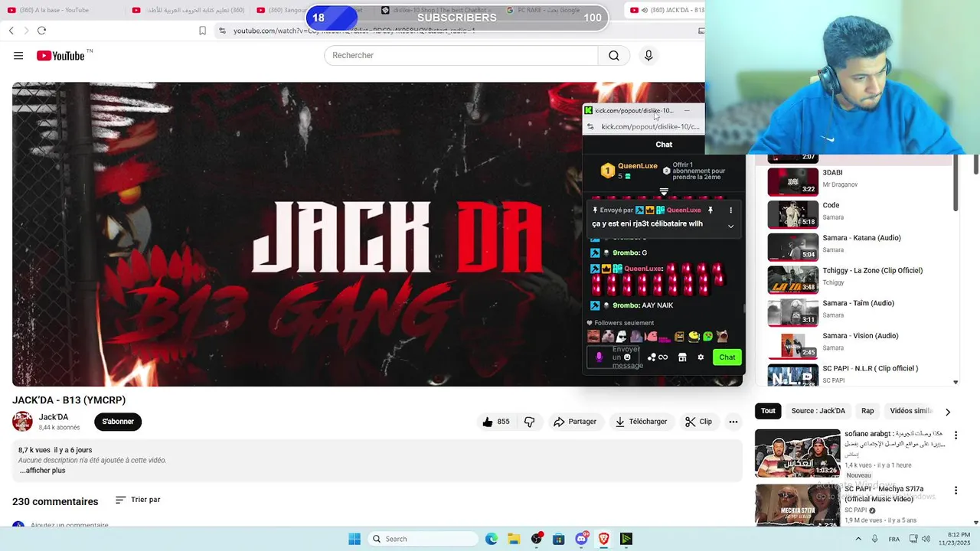Subscribe with the S'abonner button
Viewport: 980px width, 551px height.
tap(118, 422)
